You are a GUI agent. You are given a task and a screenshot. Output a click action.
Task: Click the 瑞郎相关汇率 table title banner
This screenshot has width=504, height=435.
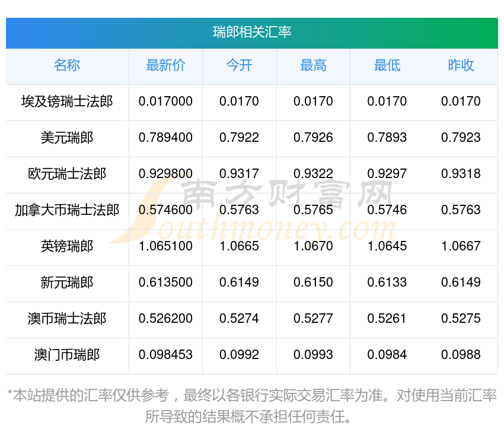click(x=252, y=32)
